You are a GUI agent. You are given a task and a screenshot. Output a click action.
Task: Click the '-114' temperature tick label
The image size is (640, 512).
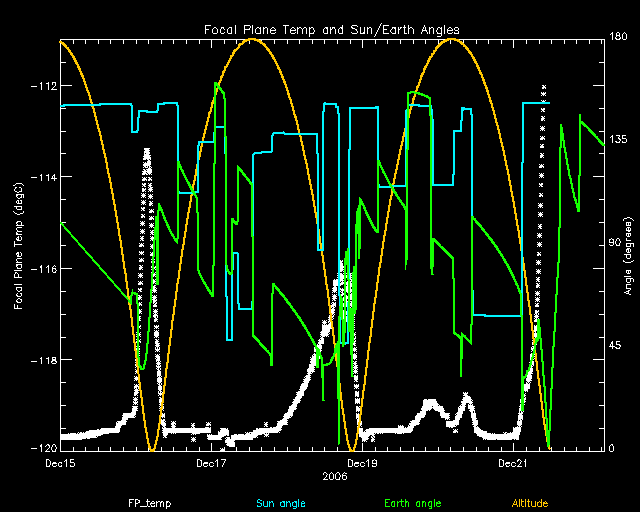tap(42, 177)
